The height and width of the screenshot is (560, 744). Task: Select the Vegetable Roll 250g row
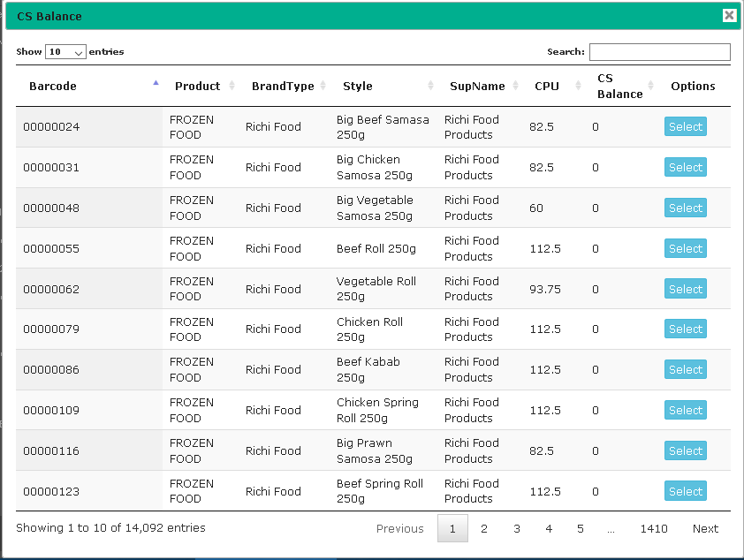coord(685,289)
